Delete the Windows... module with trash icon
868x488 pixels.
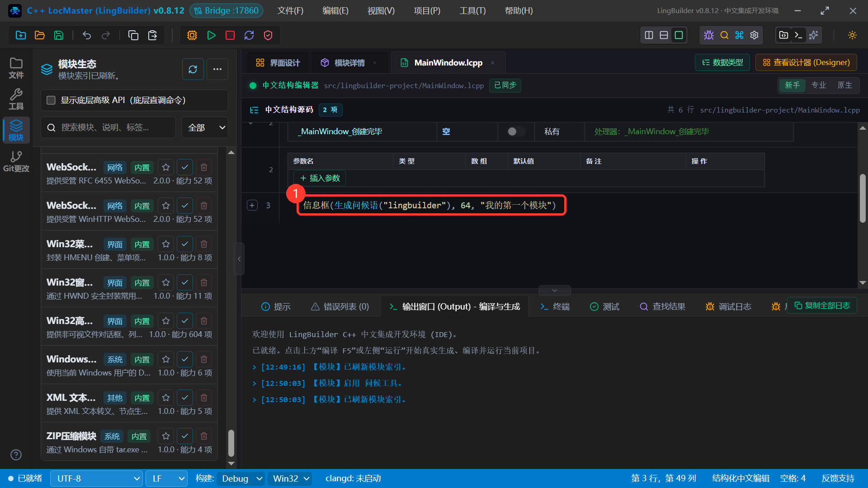coord(204,359)
